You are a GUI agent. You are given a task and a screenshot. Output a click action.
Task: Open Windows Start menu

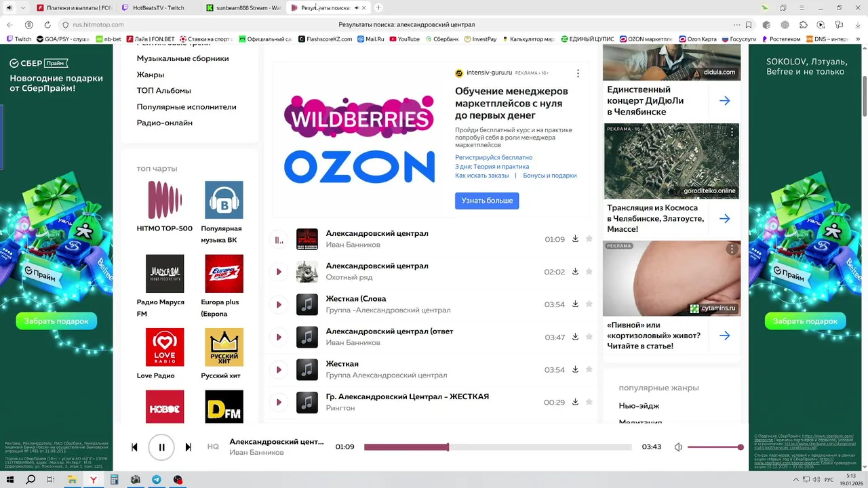tap(9, 480)
